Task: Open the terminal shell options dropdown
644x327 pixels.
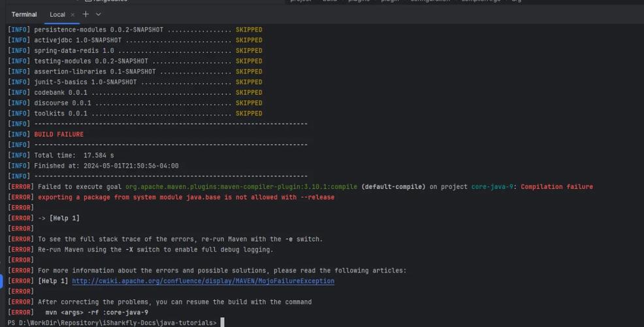Action: click(x=99, y=14)
